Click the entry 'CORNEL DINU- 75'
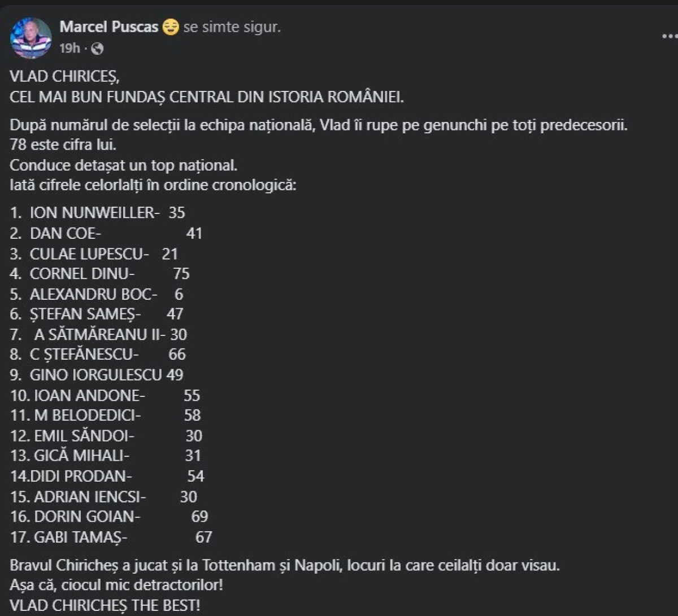Screen dimensions: 678x616 point(99,275)
